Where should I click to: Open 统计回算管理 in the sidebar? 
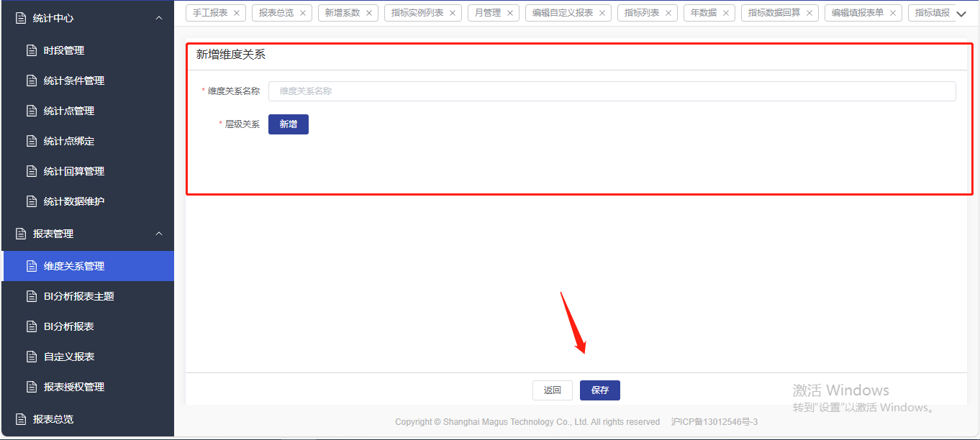coord(74,171)
